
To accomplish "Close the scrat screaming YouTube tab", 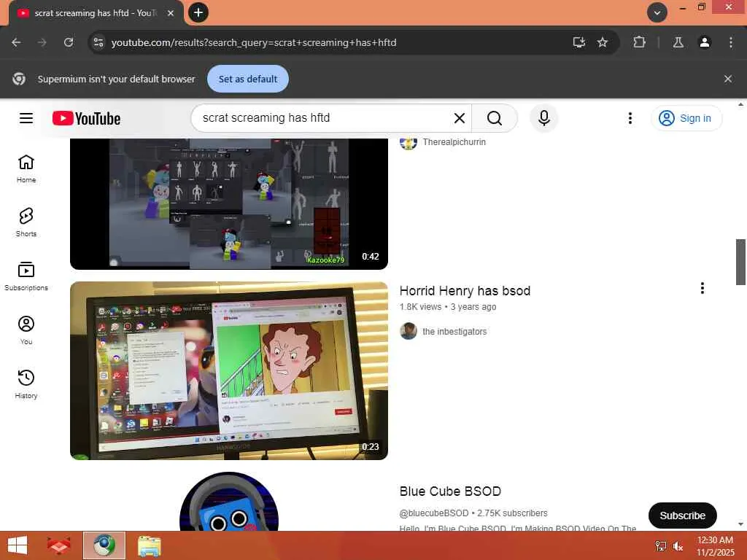I will pos(171,13).
